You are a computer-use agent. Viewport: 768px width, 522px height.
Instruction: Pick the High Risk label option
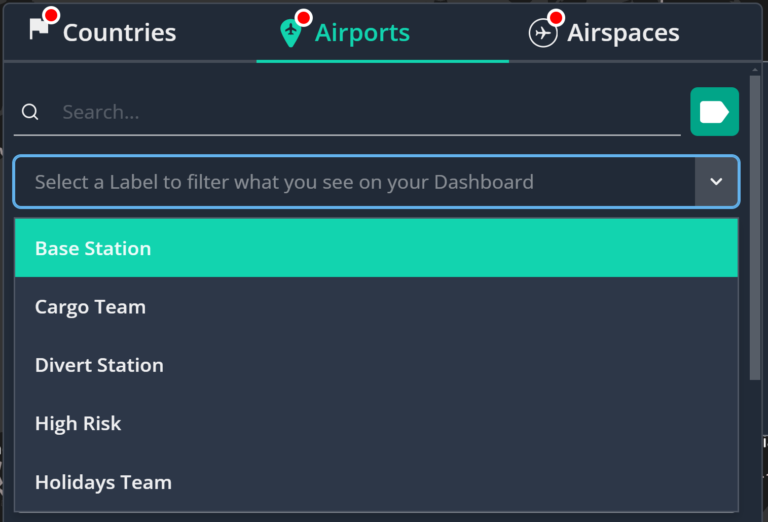[x=376, y=424]
